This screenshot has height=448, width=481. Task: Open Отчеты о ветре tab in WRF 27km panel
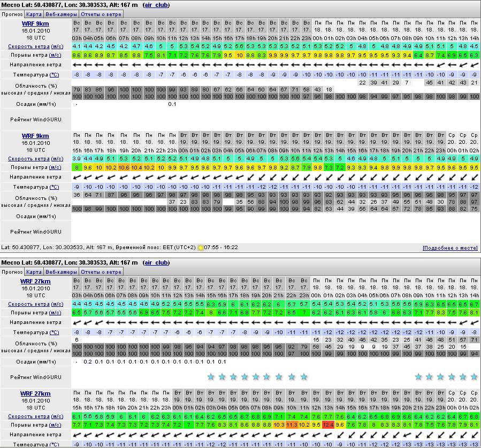[101, 272]
